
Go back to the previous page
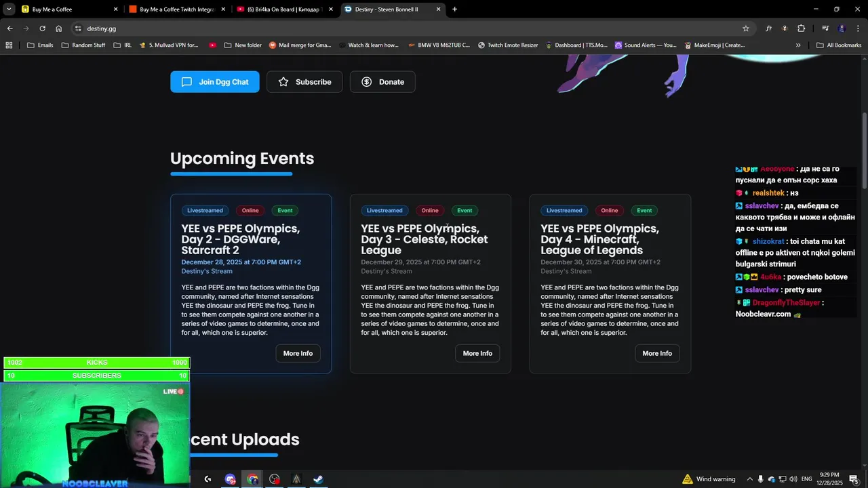9,28
